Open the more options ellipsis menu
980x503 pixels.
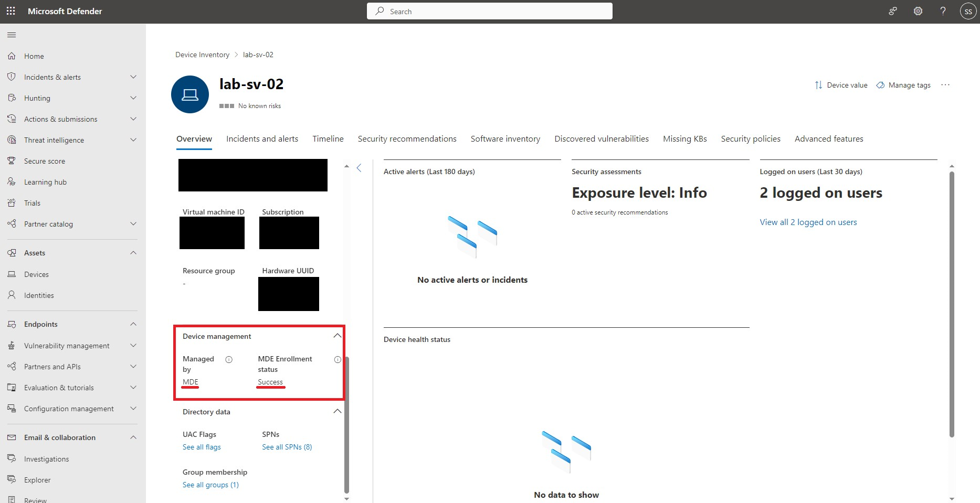(945, 85)
